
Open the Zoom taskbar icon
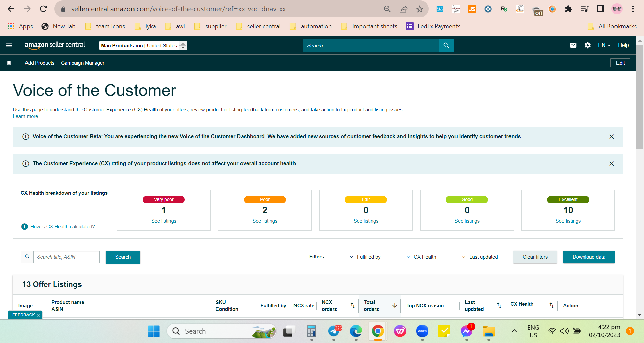tap(422, 331)
